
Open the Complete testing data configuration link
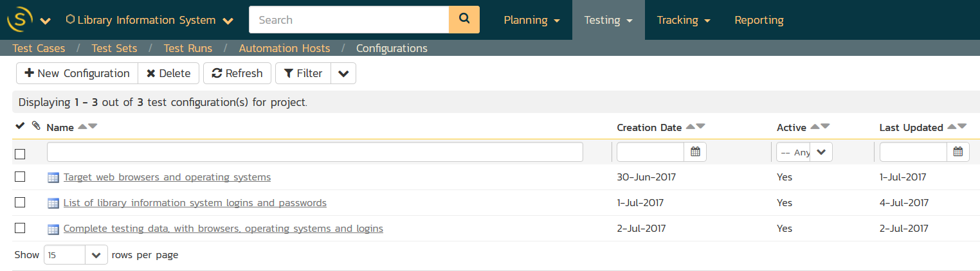(x=223, y=229)
